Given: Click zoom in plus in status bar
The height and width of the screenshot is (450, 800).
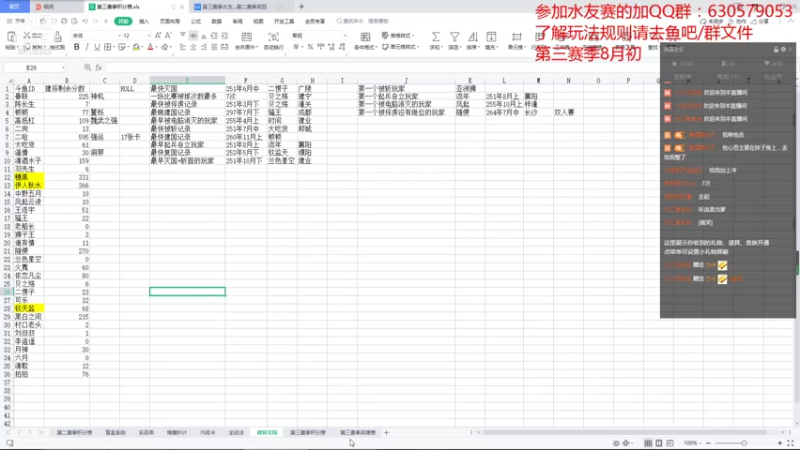Looking at the screenshot, I should [x=780, y=443].
